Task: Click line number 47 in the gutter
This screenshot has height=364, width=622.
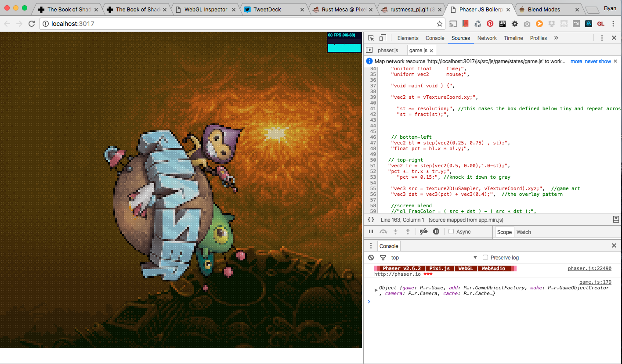Action: (372, 143)
